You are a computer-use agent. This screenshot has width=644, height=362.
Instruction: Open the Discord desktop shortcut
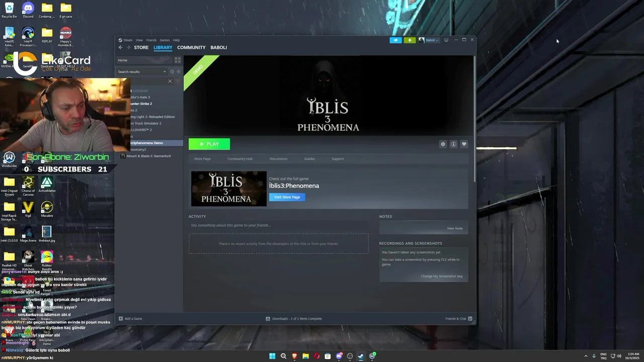tap(28, 10)
